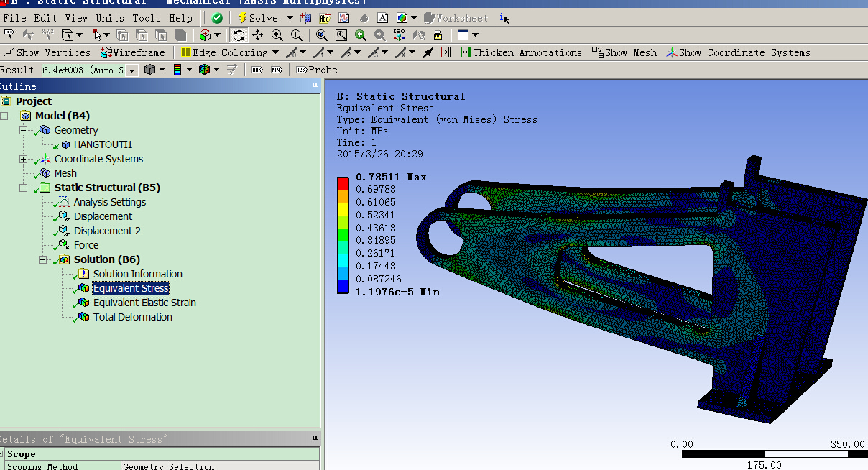Viewport: 868px width, 470px height.
Task: Click the Previous View green arrow icon
Action: [361, 35]
